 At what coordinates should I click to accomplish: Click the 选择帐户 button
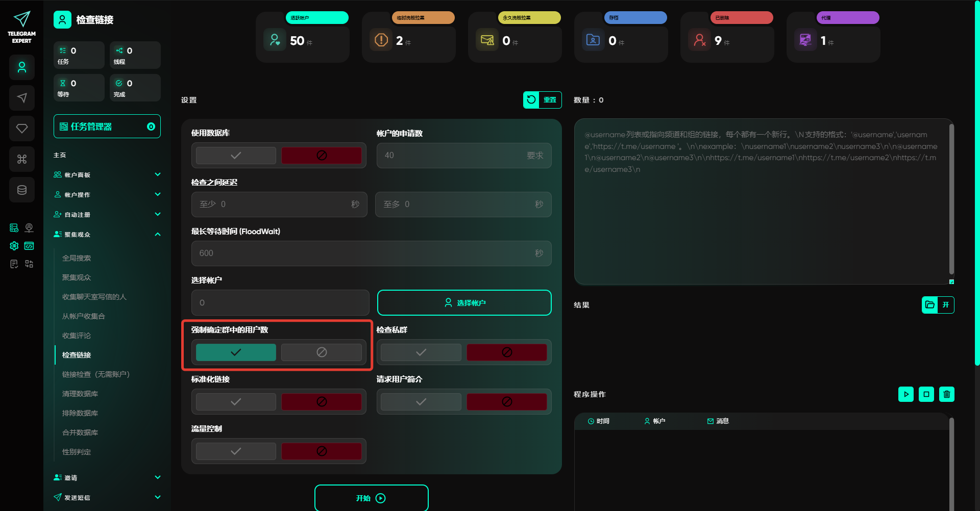[464, 303]
